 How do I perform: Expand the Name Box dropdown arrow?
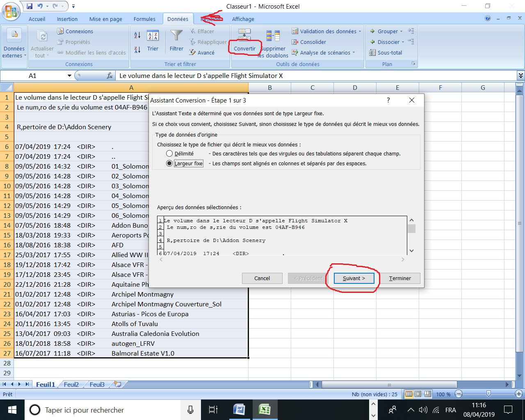[69, 75]
